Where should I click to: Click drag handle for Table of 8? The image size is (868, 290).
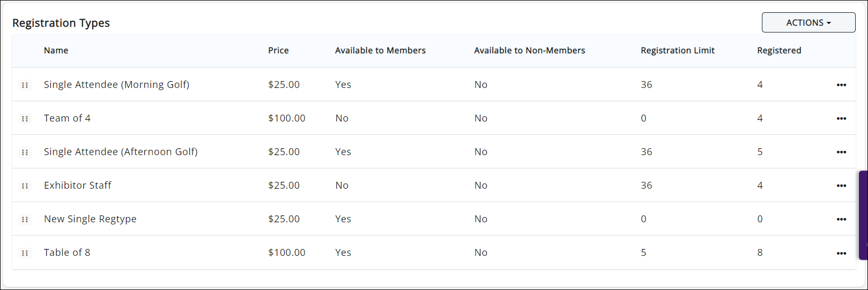pyautogui.click(x=25, y=253)
